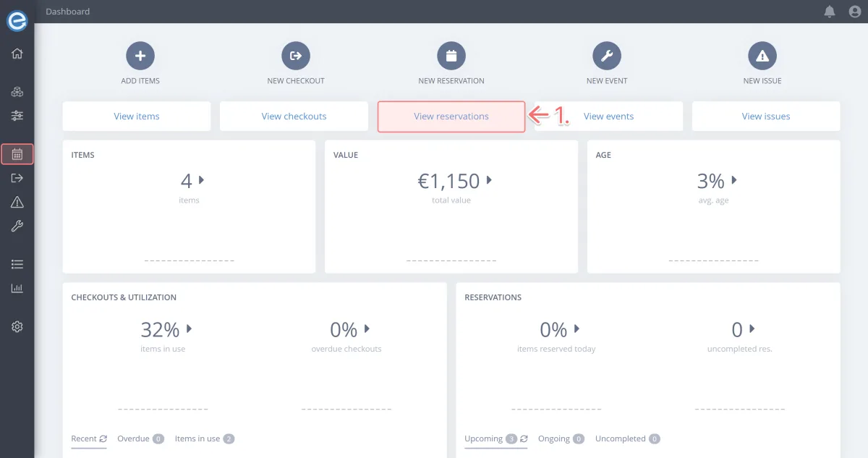Screen dimensions: 868x458
Task: Open New Checkout icon button
Action: [296, 56]
